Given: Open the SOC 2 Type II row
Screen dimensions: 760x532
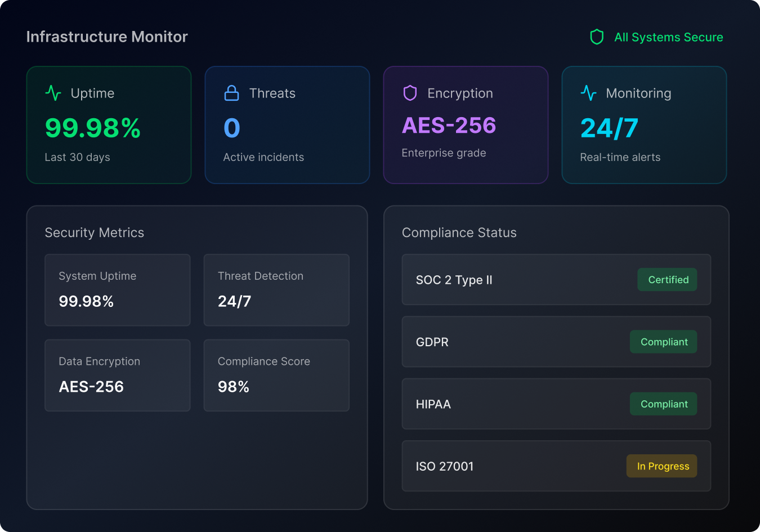Looking at the screenshot, I should 507,280.
